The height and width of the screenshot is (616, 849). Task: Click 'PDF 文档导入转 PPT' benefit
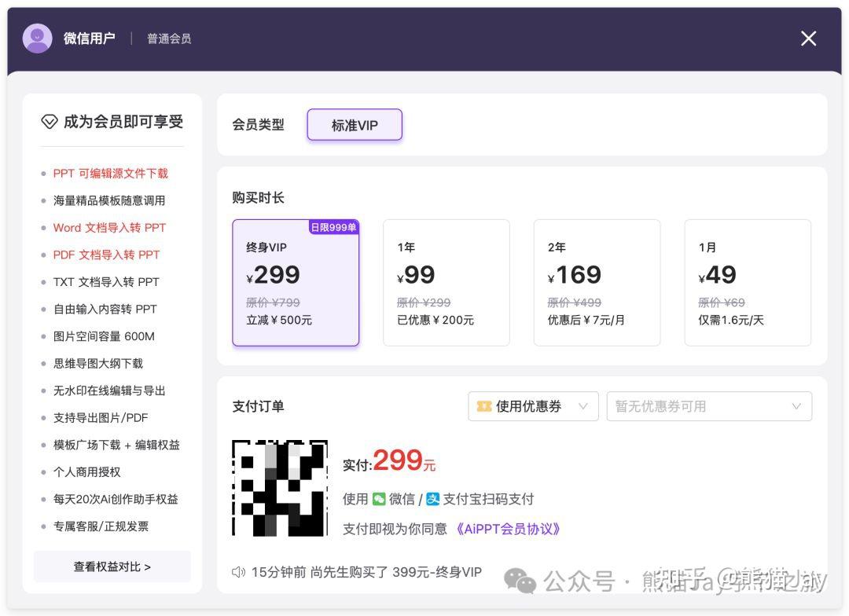(106, 255)
